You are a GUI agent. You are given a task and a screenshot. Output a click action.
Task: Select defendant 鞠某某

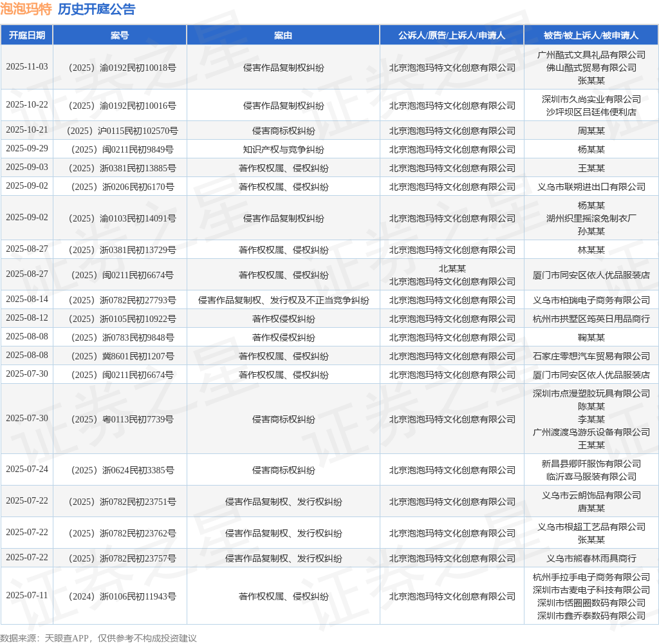(x=591, y=337)
